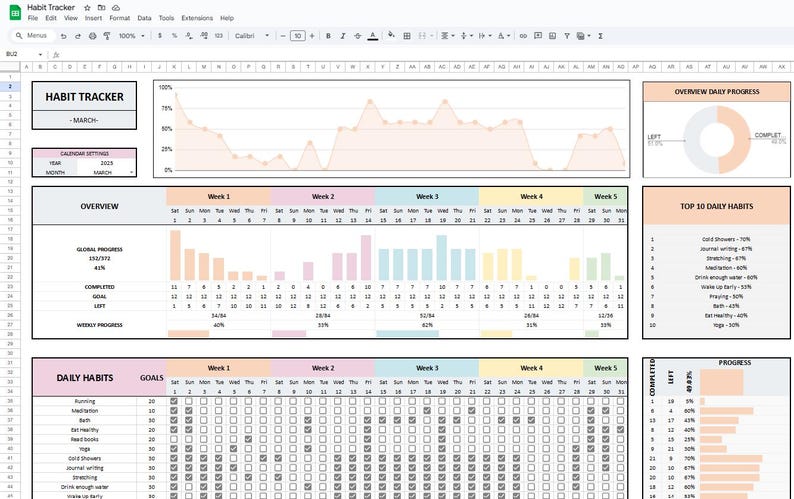Select the HABIT TRACKER heading cell
The height and width of the screenshot is (499, 794).
point(85,97)
